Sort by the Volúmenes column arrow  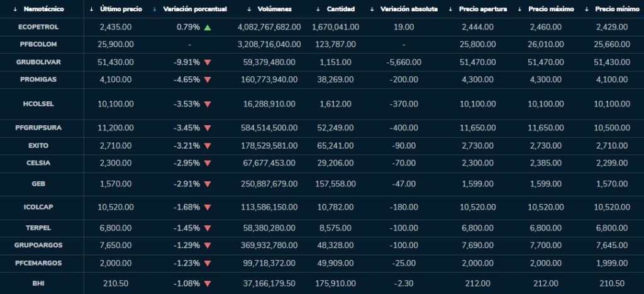tap(249, 9)
